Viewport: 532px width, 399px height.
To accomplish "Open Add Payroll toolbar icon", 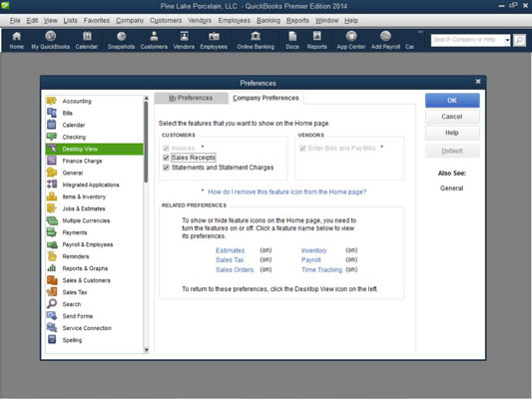I will point(385,40).
